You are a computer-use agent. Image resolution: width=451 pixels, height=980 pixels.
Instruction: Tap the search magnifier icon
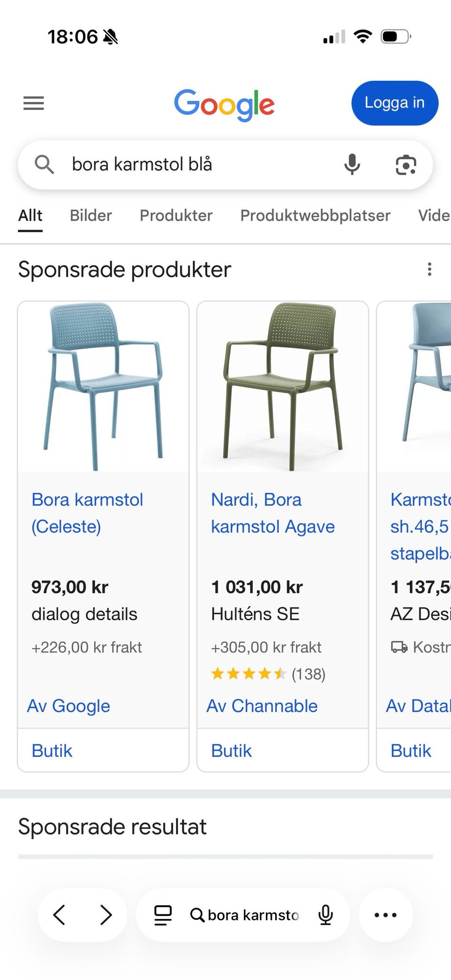coord(45,165)
